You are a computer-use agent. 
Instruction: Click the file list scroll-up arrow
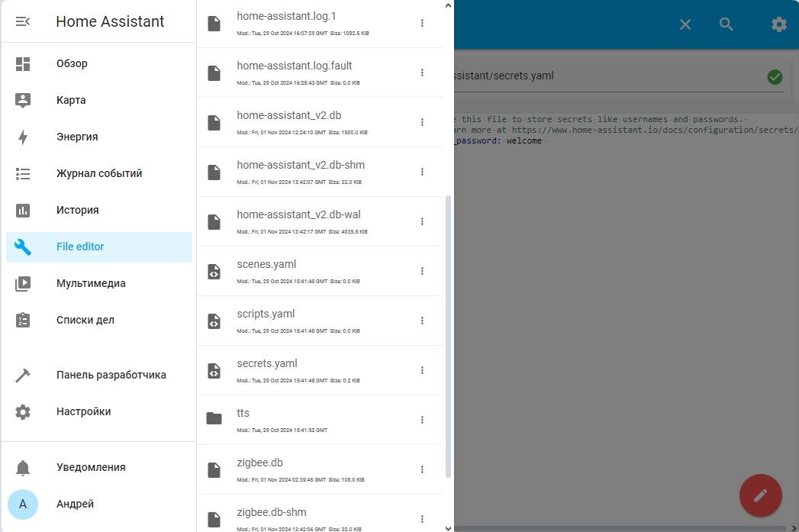click(x=449, y=5)
